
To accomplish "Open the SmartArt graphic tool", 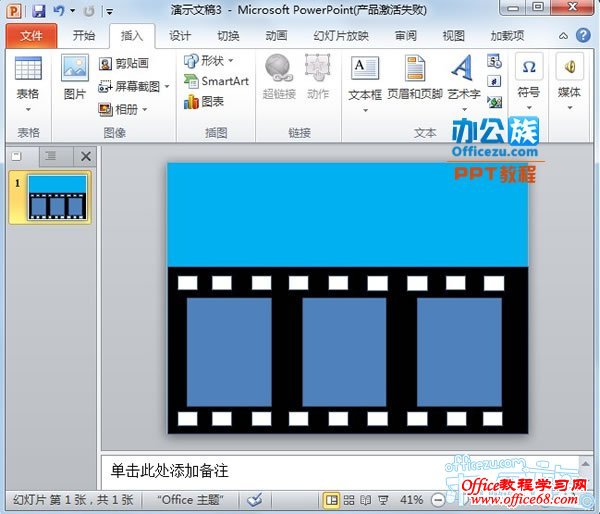I will (x=216, y=81).
